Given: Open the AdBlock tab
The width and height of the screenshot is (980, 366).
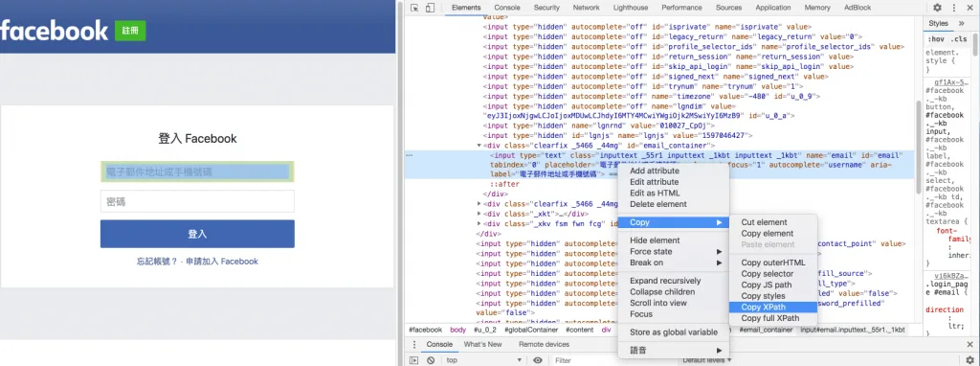Looking at the screenshot, I should [857, 8].
